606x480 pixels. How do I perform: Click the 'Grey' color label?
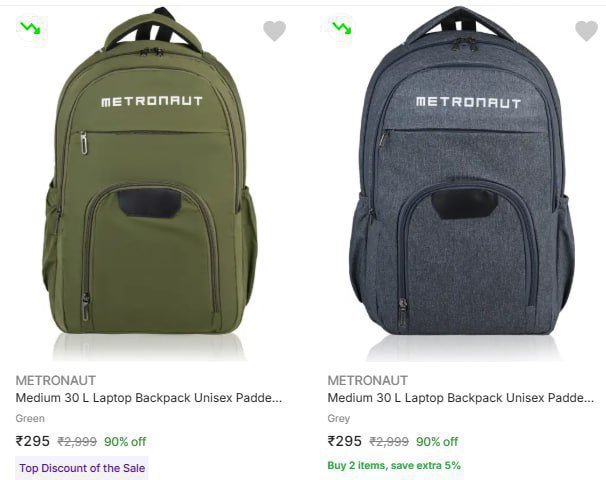tap(339, 418)
